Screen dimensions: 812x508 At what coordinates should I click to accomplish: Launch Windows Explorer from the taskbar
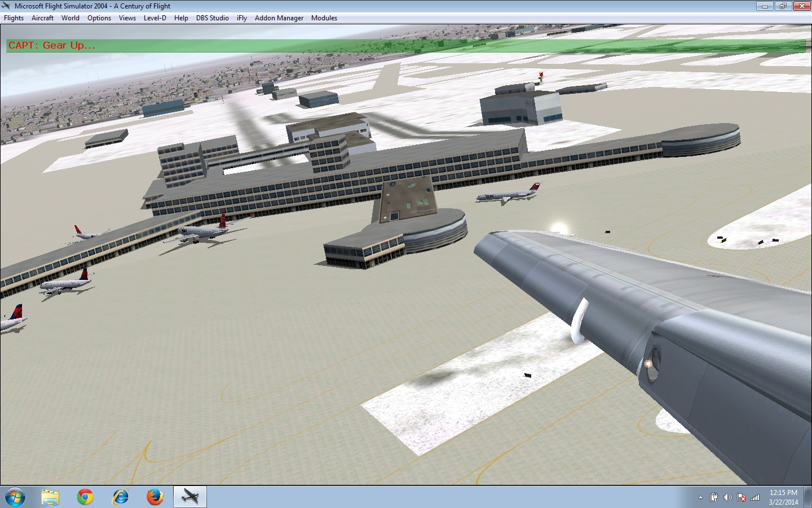50,497
